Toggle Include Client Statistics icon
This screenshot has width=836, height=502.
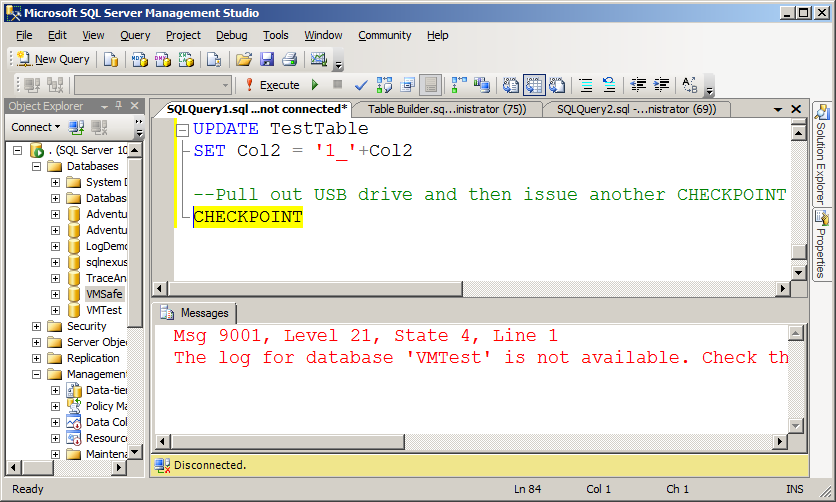click(482, 85)
